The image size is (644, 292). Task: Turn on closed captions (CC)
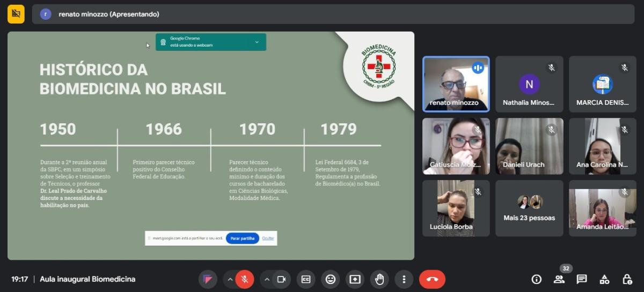[306, 279]
